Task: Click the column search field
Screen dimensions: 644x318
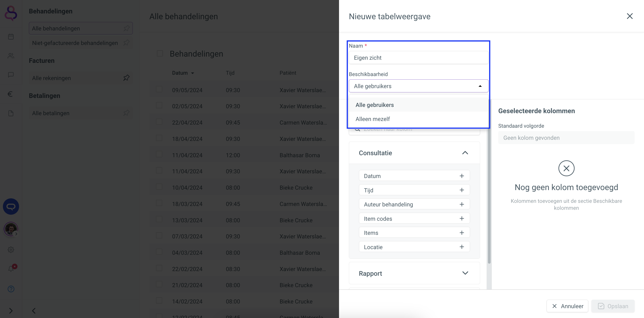Action: [414, 131]
